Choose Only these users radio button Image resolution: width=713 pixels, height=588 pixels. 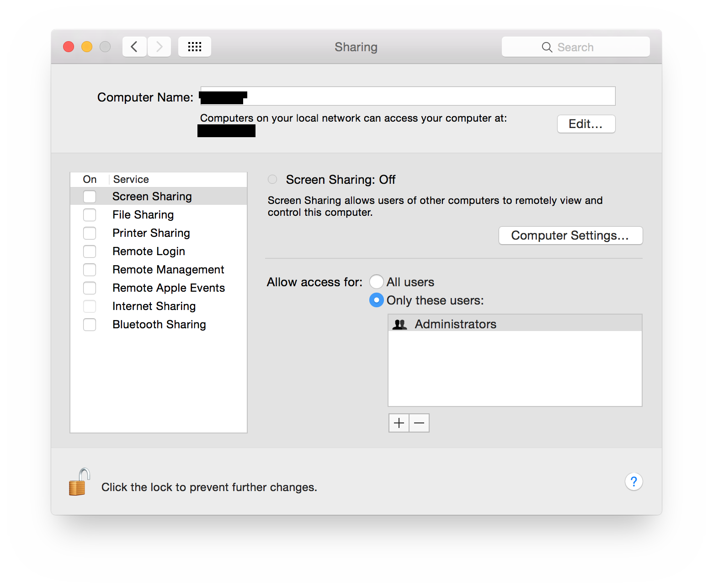click(x=376, y=300)
